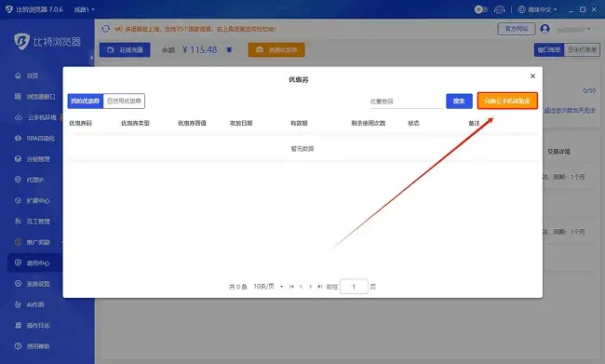Open the 首页 home icon in sidebar
605x364 pixels.
pos(18,75)
